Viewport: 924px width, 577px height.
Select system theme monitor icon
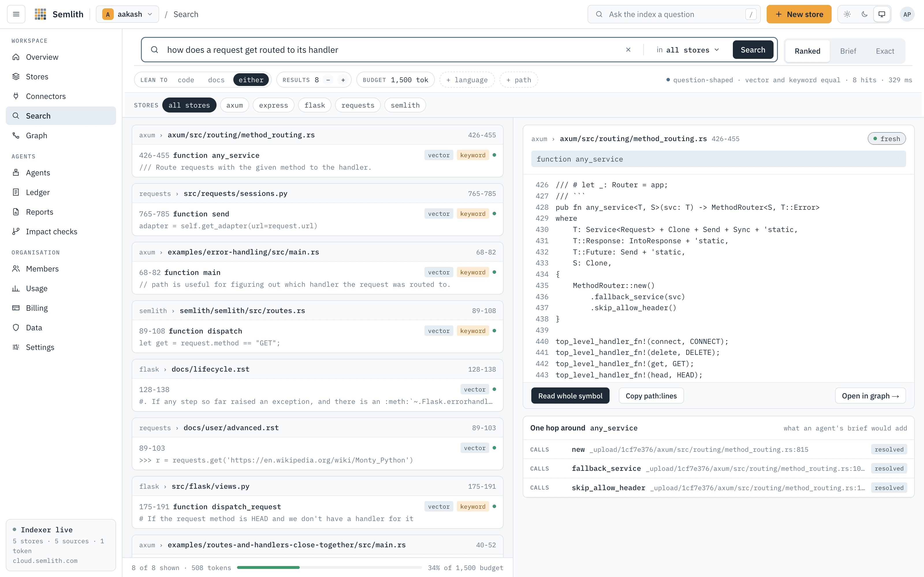click(x=882, y=14)
